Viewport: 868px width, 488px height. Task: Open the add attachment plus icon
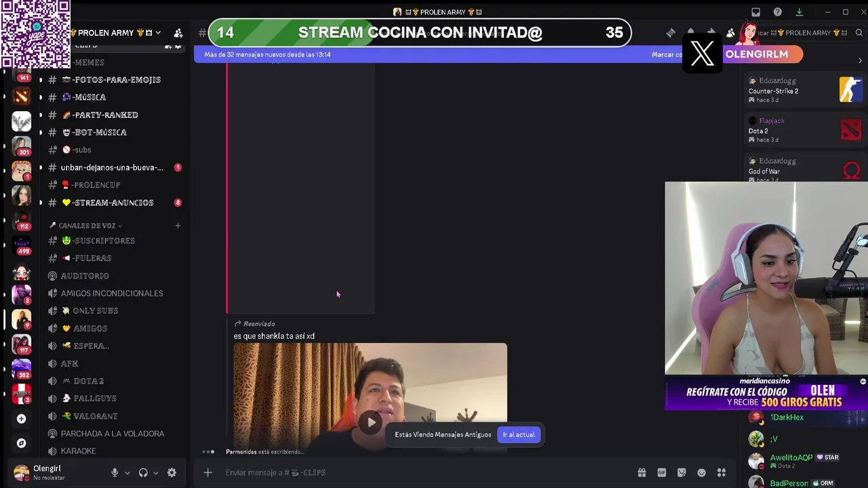point(208,472)
